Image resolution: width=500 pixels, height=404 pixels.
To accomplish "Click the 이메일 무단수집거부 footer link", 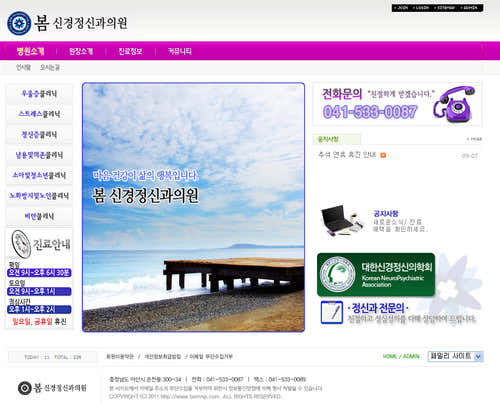I will (211, 357).
